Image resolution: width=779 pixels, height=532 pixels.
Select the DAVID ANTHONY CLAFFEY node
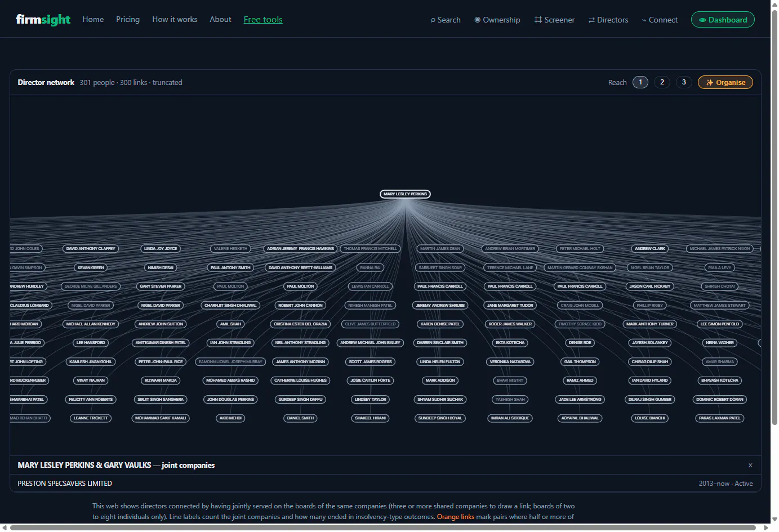pos(91,248)
